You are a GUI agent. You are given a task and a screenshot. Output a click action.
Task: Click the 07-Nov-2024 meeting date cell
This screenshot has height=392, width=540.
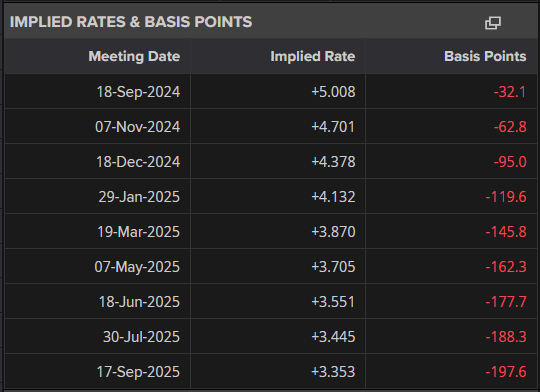pos(137,127)
